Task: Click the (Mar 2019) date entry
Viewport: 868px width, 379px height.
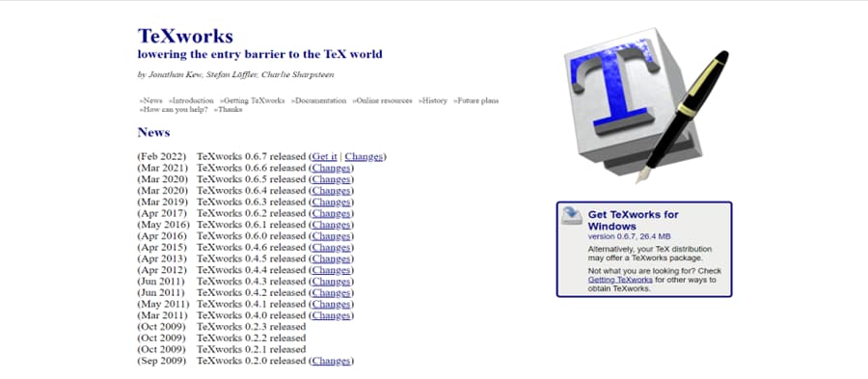Action: point(162,202)
